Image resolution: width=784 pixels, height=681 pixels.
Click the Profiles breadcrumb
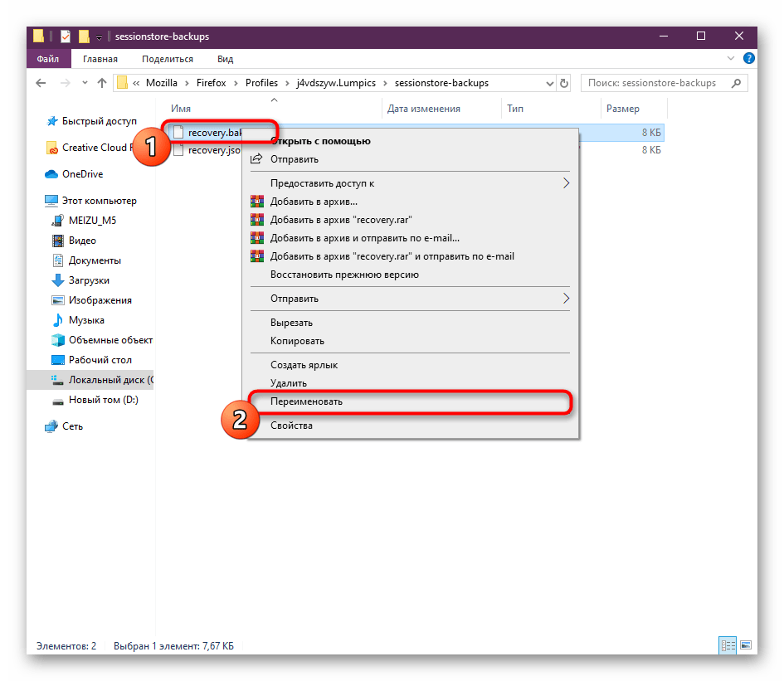coord(261,83)
